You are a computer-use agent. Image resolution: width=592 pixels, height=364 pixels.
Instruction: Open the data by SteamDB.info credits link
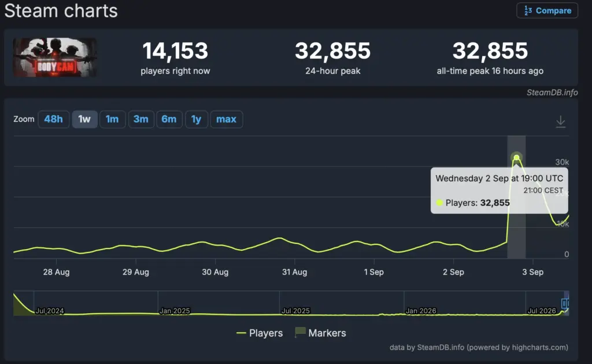point(479,347)
